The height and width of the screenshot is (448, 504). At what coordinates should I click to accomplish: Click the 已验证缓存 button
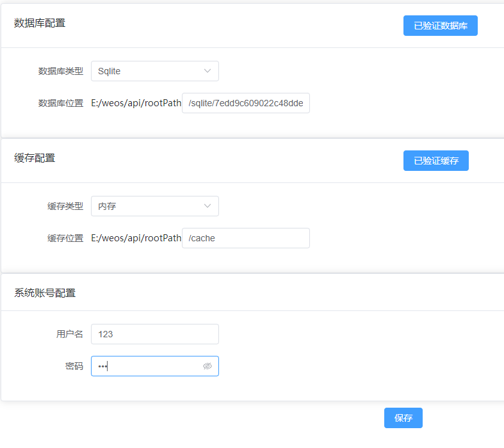(435, 161)
